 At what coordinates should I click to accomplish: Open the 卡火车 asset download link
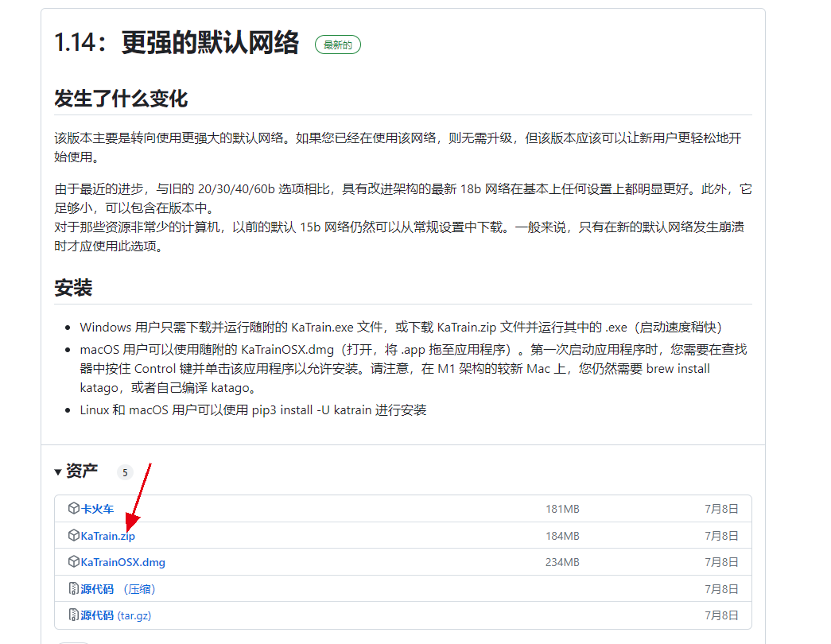point(97,509)
